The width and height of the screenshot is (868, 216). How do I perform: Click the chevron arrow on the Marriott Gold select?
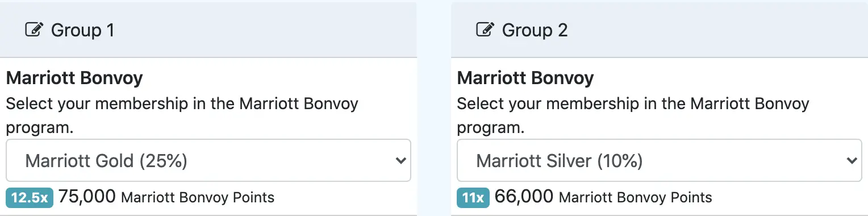click(x=401, y=161)
